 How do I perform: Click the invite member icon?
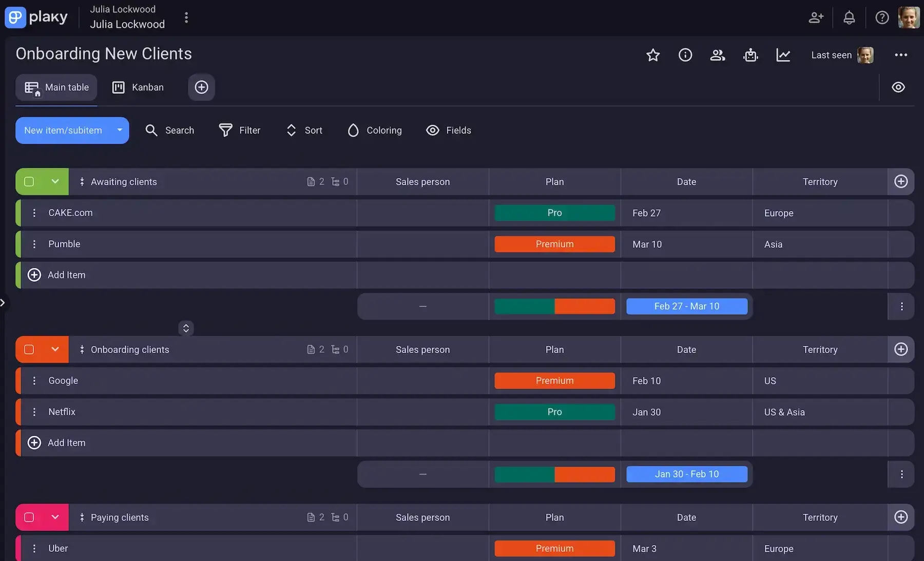816,17
